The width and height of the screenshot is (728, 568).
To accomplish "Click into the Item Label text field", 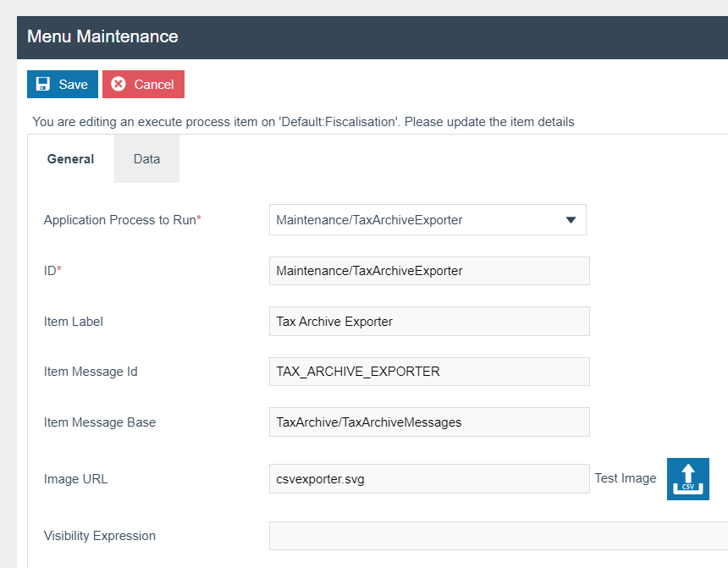I will pyautogui.click(x=428, y=322).
